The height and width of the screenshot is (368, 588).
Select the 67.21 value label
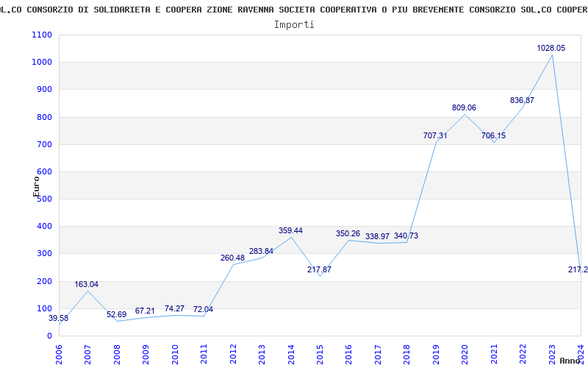[x=145, y=311]
